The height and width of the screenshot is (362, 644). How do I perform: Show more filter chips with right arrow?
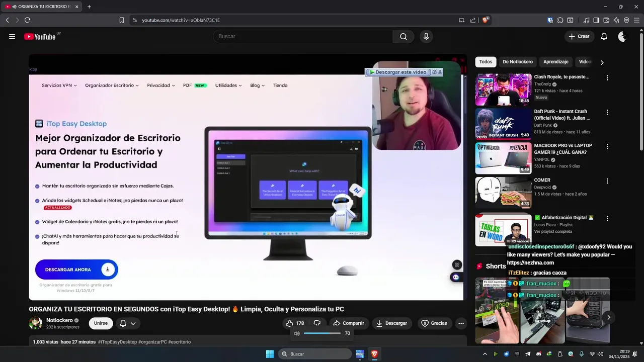tap(602, 62)
